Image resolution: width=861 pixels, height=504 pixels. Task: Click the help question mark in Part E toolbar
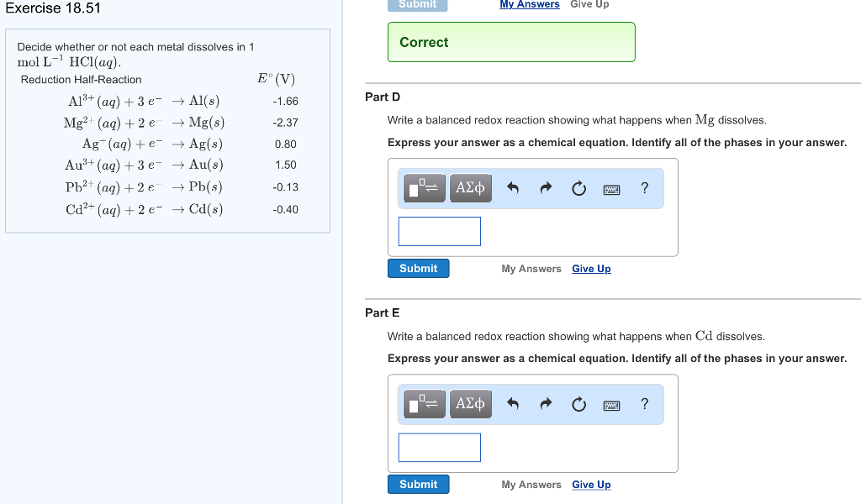tap(644, 404)
